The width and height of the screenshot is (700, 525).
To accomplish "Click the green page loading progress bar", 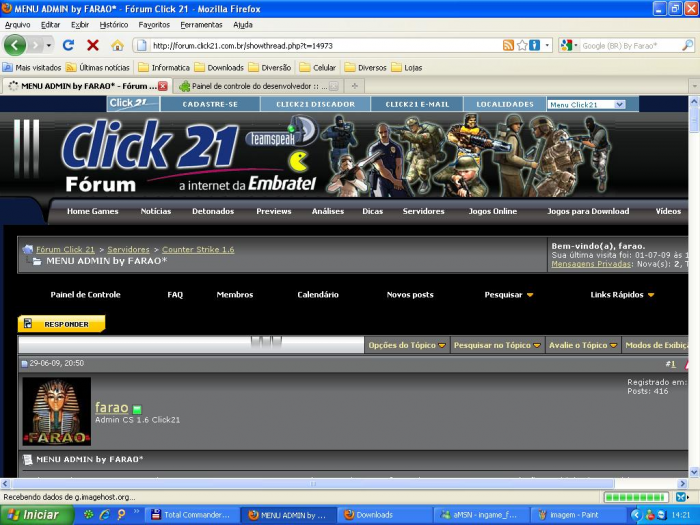I will click(635, 497).
